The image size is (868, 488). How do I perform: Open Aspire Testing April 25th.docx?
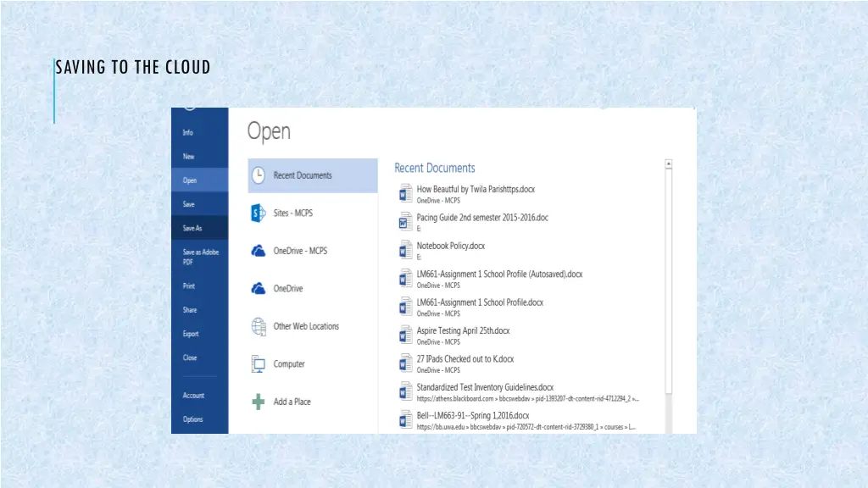point(463,331)
